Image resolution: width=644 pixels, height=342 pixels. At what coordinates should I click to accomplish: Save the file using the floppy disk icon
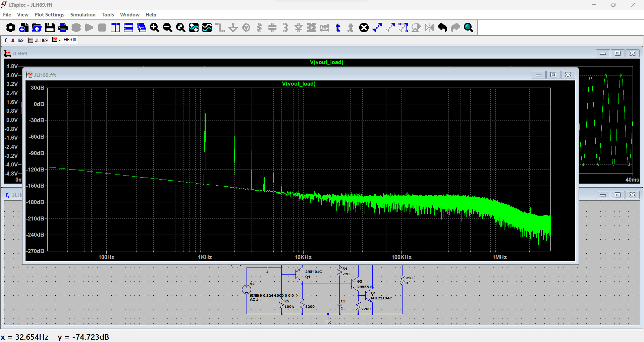pos(50,28)
